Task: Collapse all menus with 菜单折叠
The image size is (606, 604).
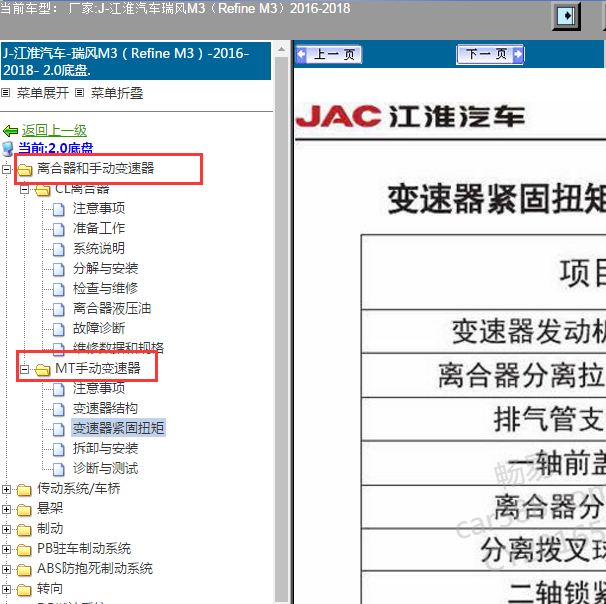Action: click(117, 93)
